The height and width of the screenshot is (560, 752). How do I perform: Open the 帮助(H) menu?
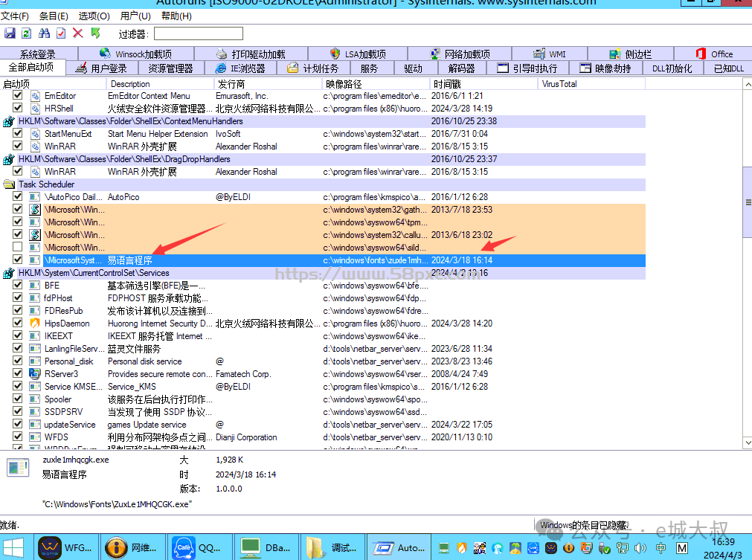coord(176,16)
